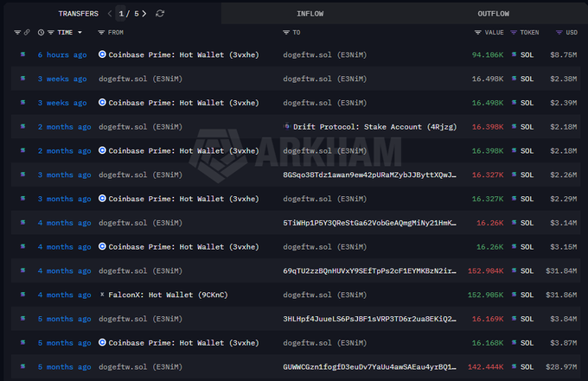Image resolution: width=588 pixels, height=381 pixels.
Task: Go to the previous transfers page
Action: [110, 14]
